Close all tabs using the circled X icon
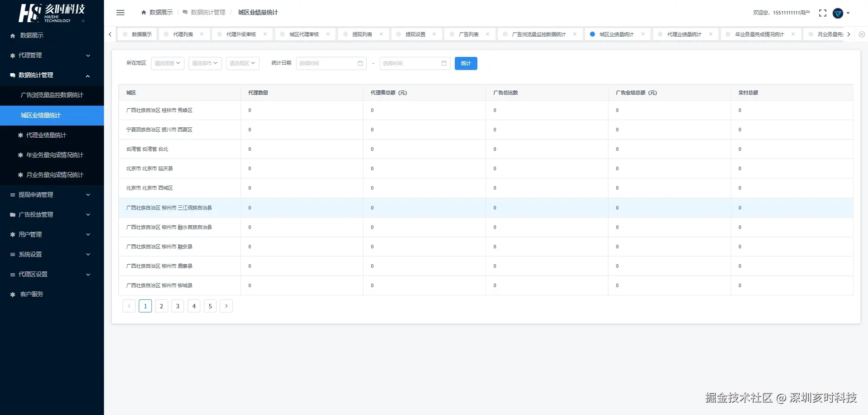 pyautogui.click(x=862, y=34)
